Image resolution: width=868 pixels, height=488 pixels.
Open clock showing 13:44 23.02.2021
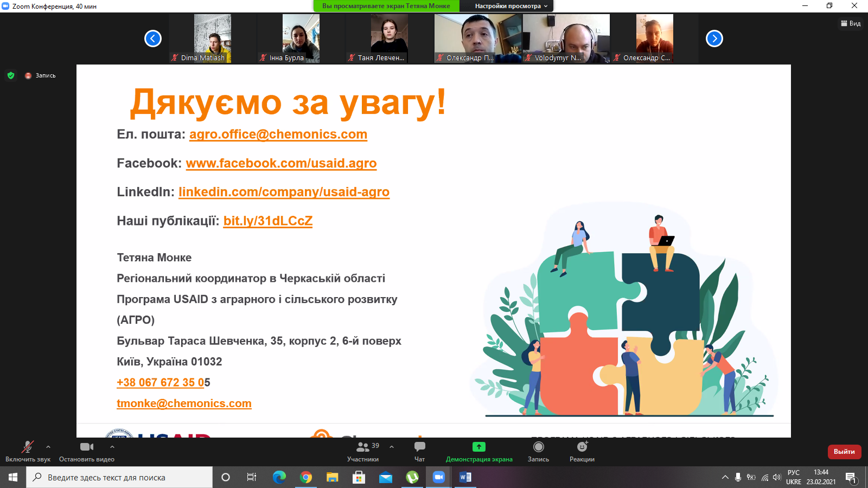pyautogui.click(x=821, y=477)
